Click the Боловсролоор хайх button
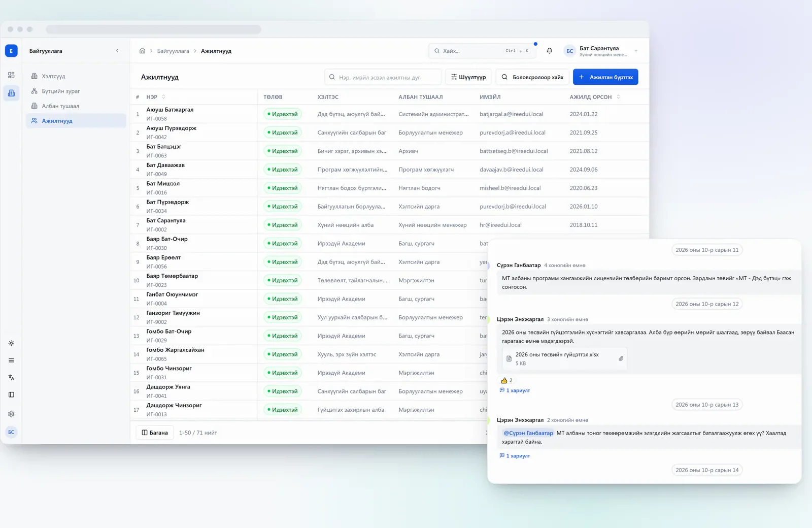This screenshot has height=528, width=812. (532, 77)
